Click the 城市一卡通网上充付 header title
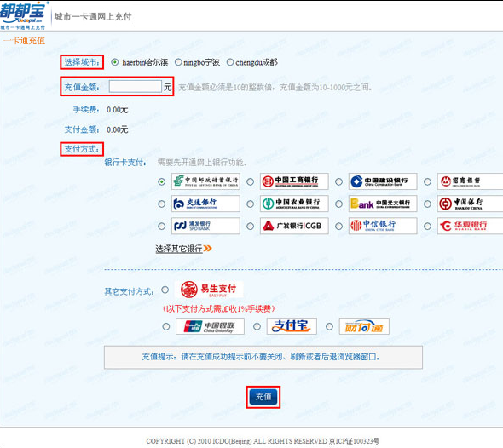 pos(93,17)
